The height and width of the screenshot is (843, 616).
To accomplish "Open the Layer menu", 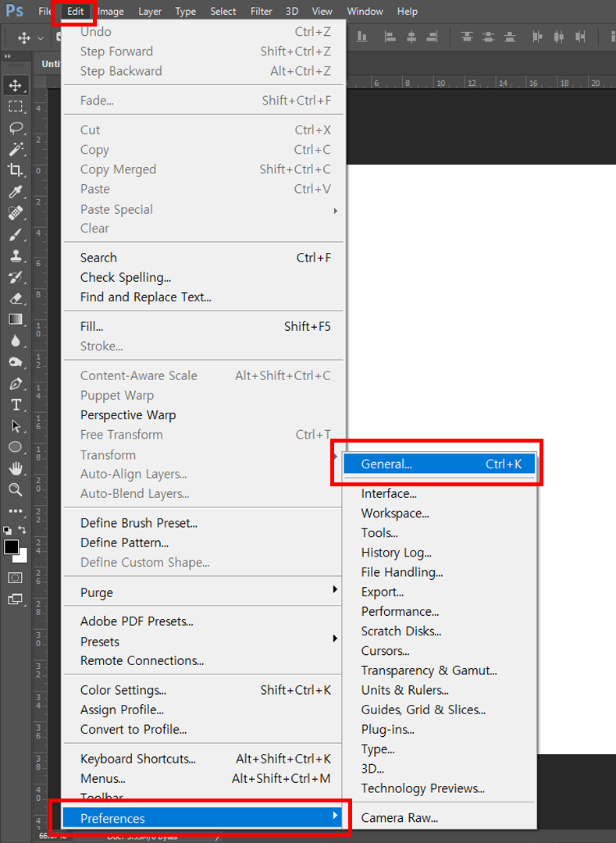I will (x=149, y=11).
